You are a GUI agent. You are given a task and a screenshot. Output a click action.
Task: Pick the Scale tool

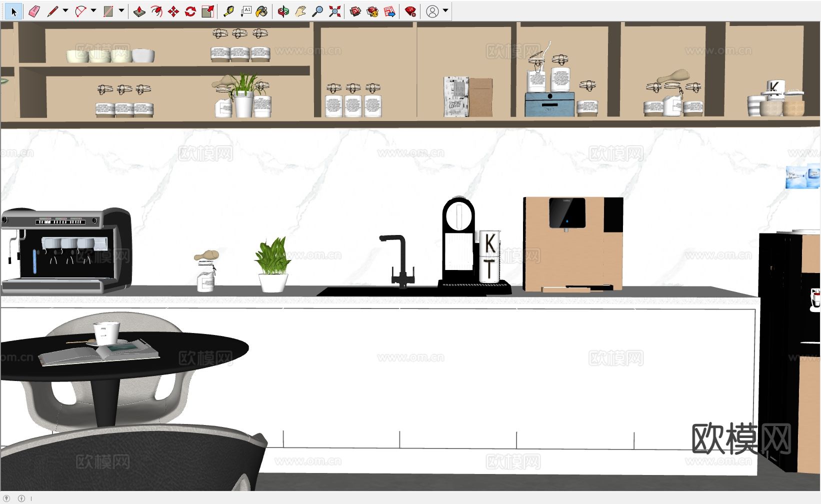[207, 11]
